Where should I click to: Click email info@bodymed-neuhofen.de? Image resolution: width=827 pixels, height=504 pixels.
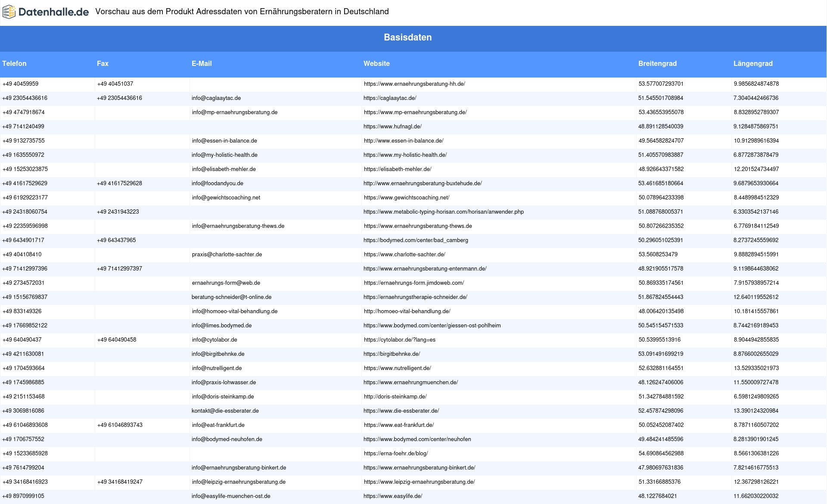227,439
